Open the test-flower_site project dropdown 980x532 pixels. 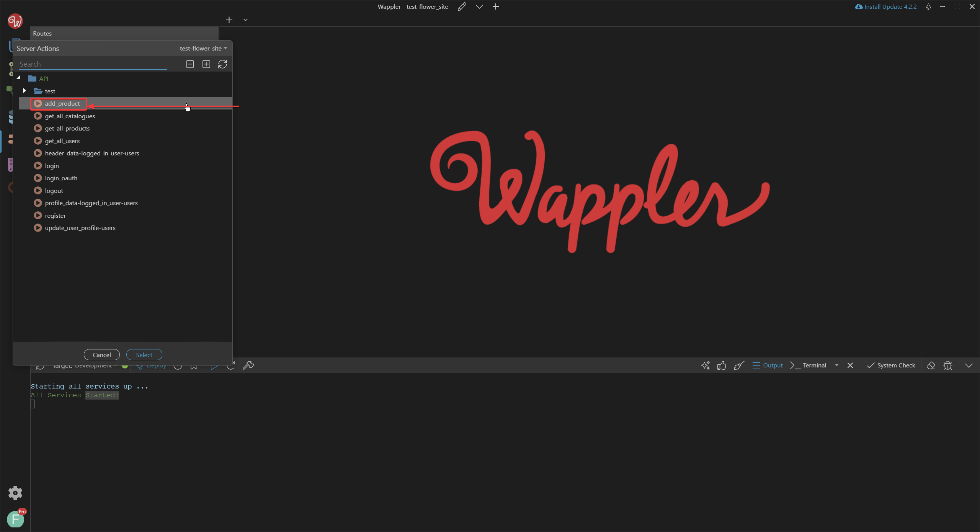(x=203, y=49)
